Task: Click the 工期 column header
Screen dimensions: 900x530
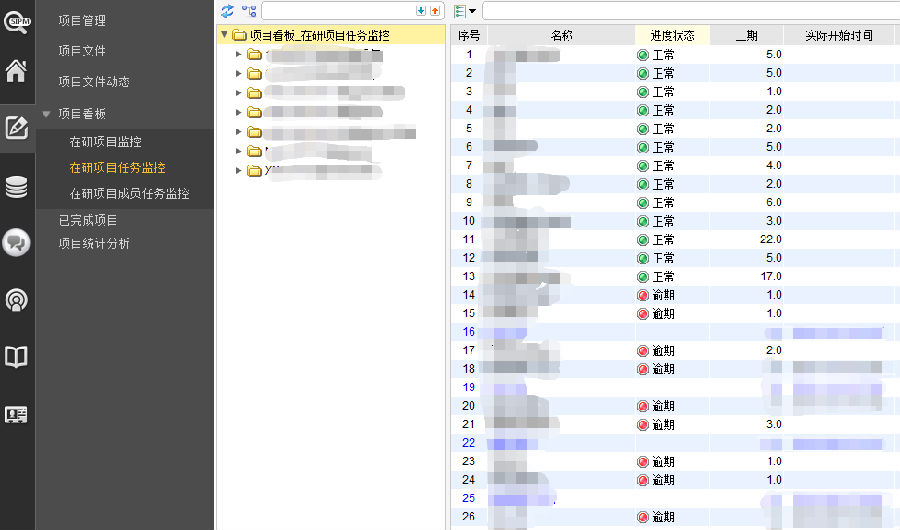Action: click(747, 36)
